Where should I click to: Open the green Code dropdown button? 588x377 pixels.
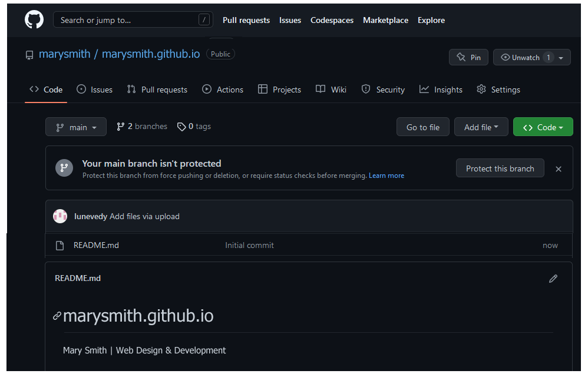tap(543, 127)
